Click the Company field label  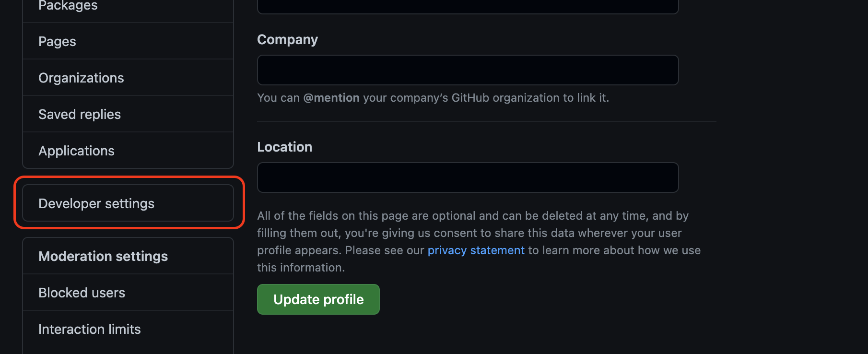pos(287,40)
